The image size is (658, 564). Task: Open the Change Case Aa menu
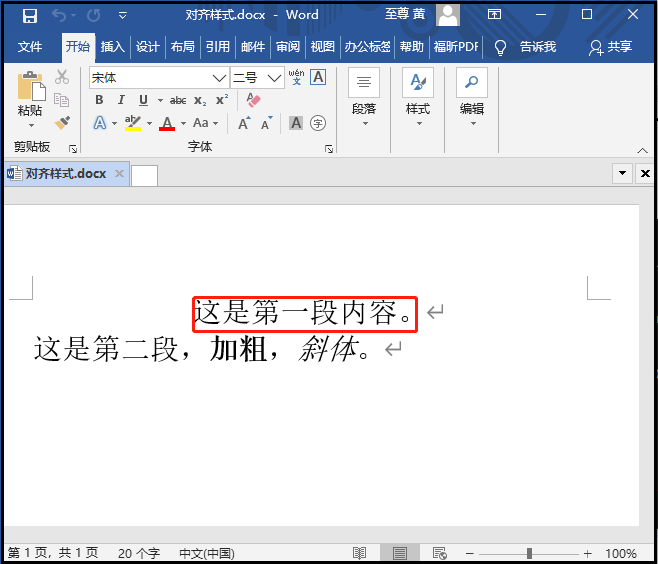click(205, 123)
